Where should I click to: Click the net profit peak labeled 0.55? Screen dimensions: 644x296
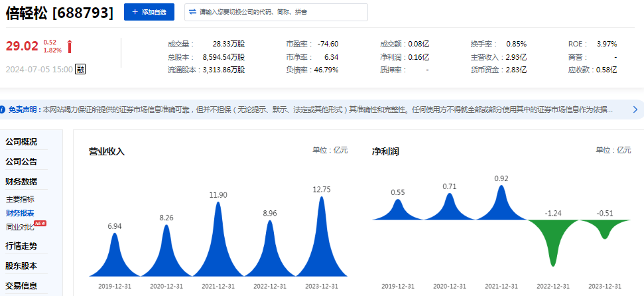tap(397, 210)
